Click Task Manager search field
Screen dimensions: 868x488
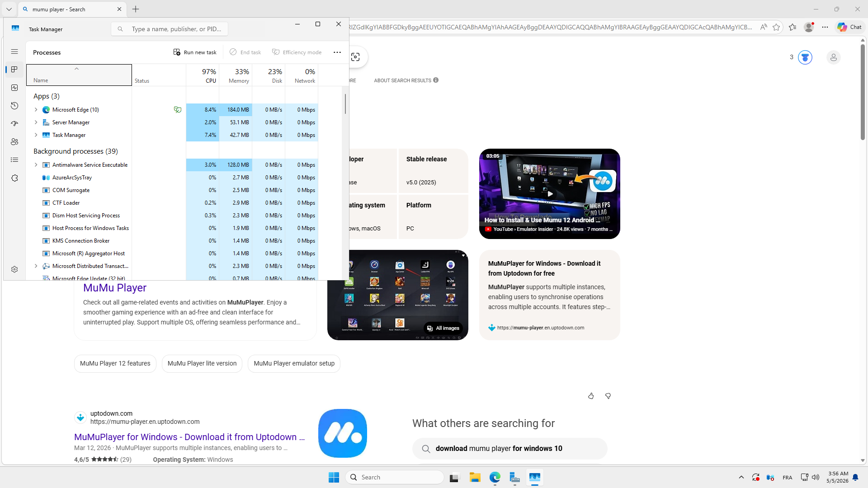tap(170, 29)
